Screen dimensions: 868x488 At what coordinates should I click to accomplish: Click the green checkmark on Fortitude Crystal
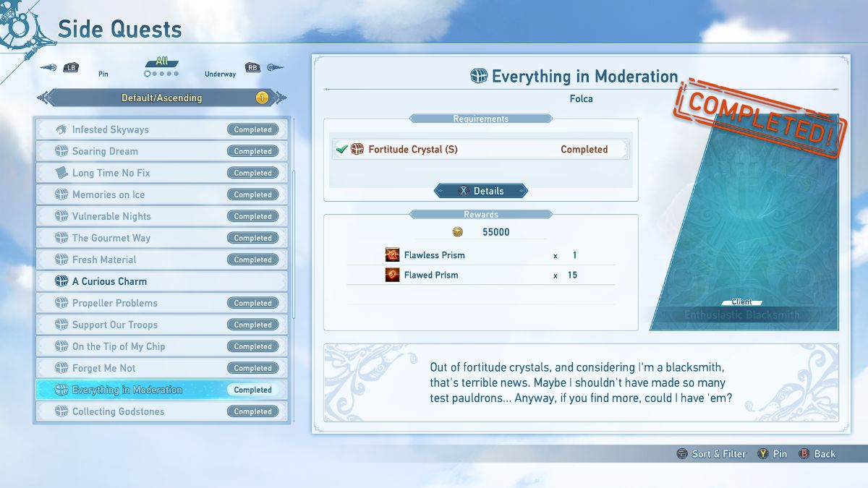(341, 150)
